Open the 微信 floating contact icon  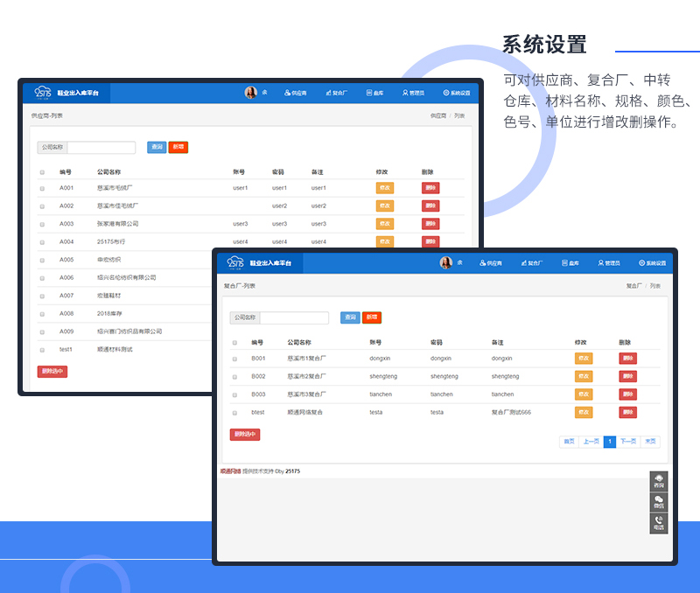click(x=658, y=502)
